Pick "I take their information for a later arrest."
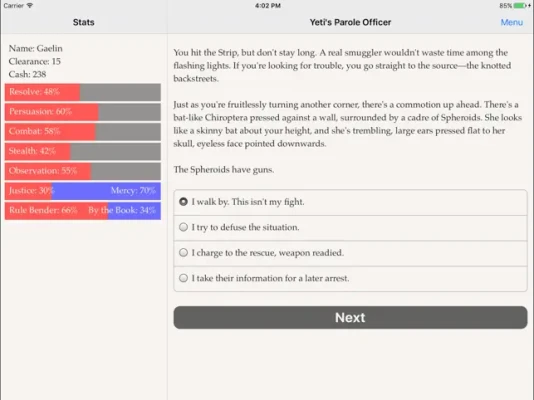 (x=350, y=279)
